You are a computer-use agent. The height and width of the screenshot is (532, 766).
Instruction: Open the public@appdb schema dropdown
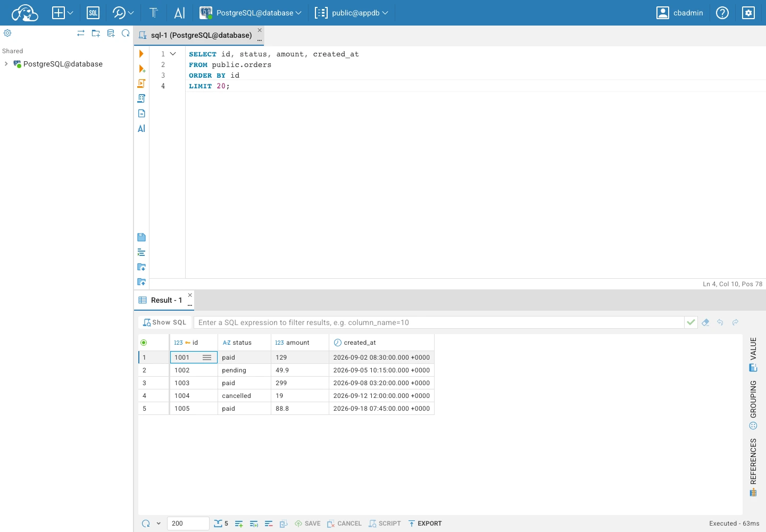pos(352,13)
